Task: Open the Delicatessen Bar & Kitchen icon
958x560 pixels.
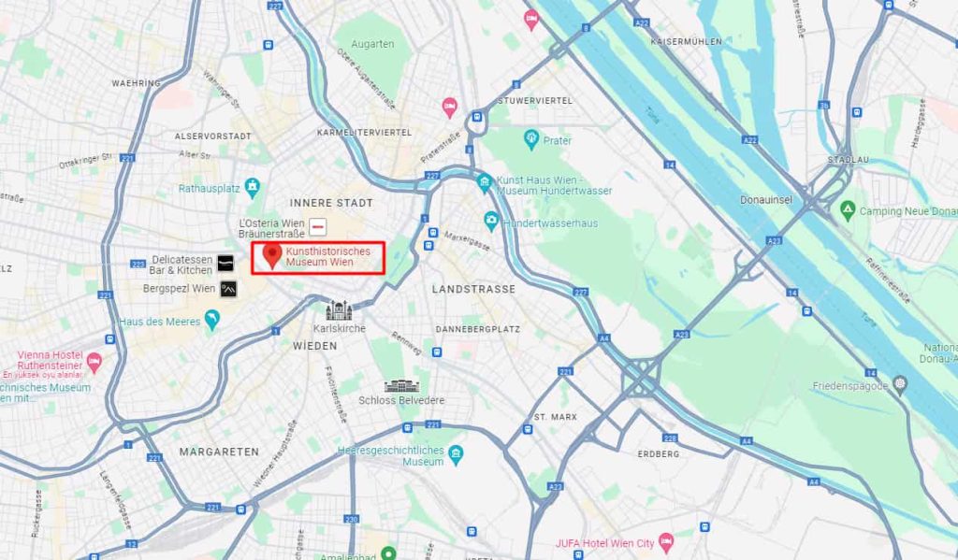Action: point(226,264)
